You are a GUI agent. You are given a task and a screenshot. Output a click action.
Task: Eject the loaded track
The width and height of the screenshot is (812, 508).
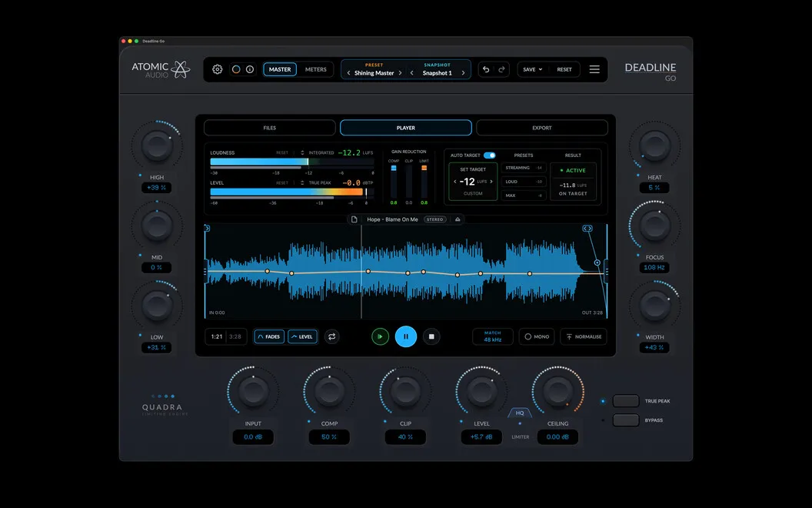point(458,219)
